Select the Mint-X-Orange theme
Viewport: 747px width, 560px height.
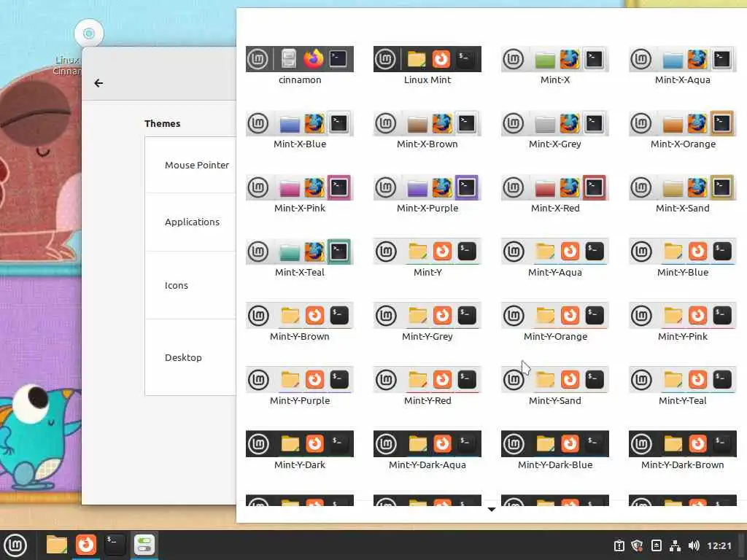click(683, 130)
